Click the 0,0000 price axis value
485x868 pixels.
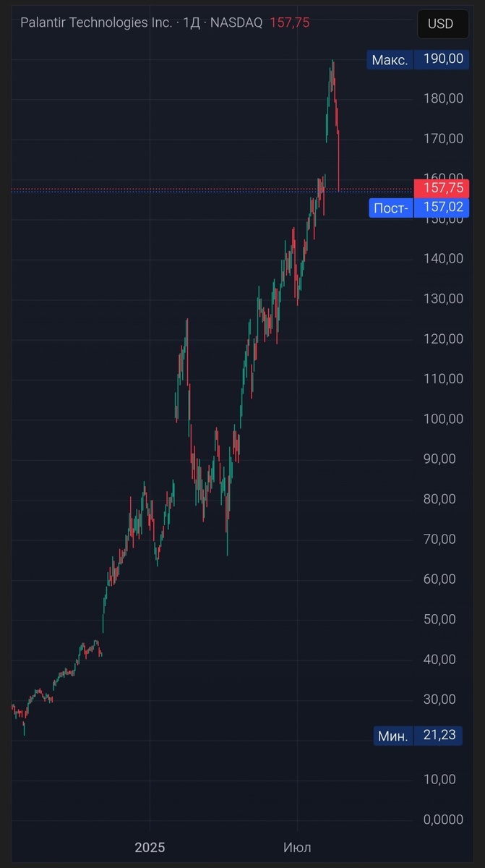tap(442, 820)
